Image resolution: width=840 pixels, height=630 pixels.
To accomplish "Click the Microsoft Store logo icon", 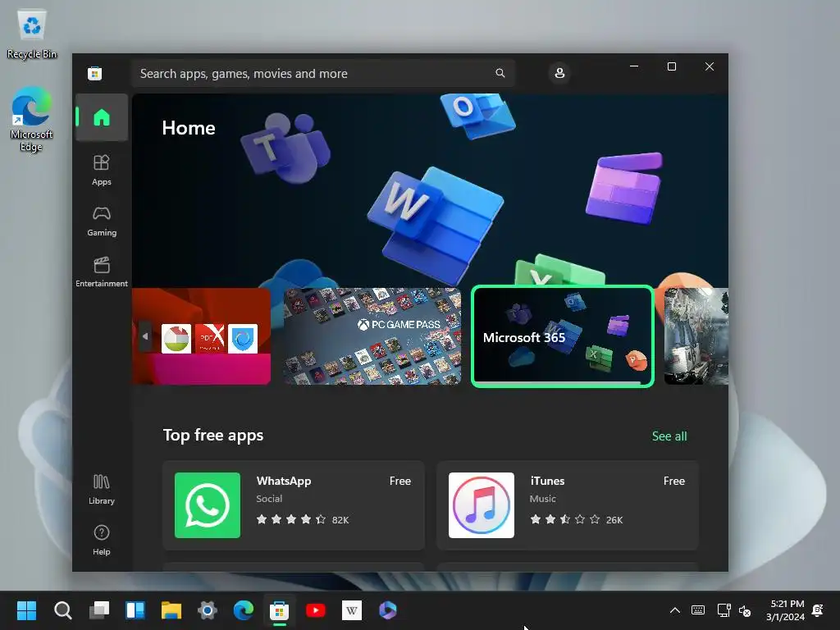I will pos(95,73).
